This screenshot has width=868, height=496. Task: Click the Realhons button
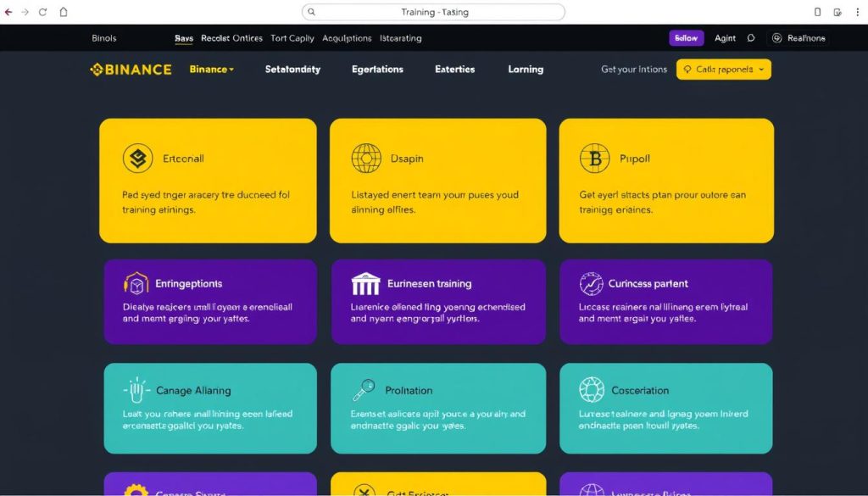tap(798, 38)
